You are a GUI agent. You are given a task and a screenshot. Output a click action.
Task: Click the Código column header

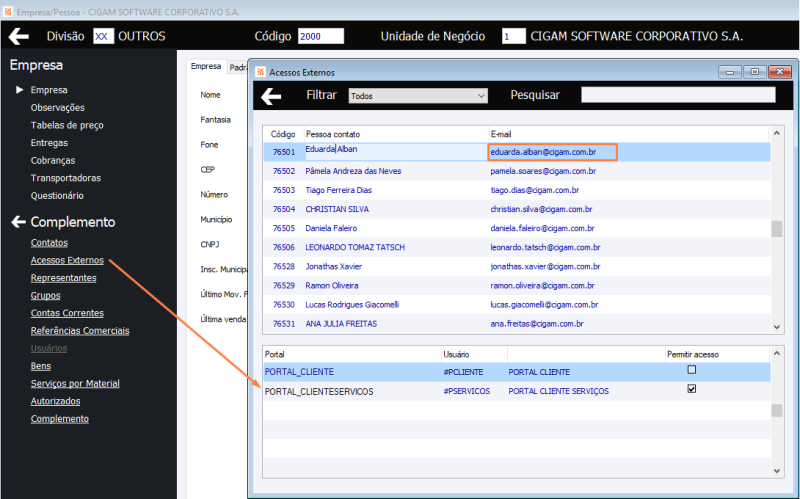tap(283, 134)
